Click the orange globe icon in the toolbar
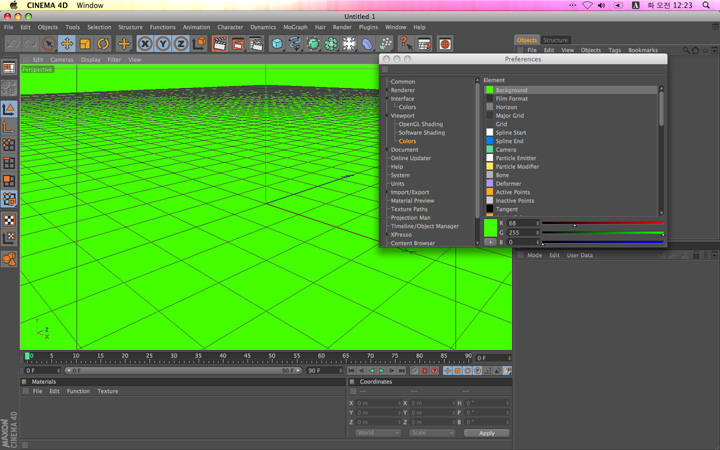This screenshot has height=450, width=720. pos(445,44)
